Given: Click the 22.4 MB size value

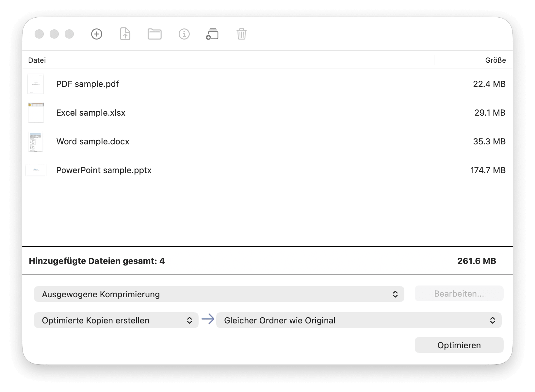Looking at the screenshot, I should click(489, 84).
